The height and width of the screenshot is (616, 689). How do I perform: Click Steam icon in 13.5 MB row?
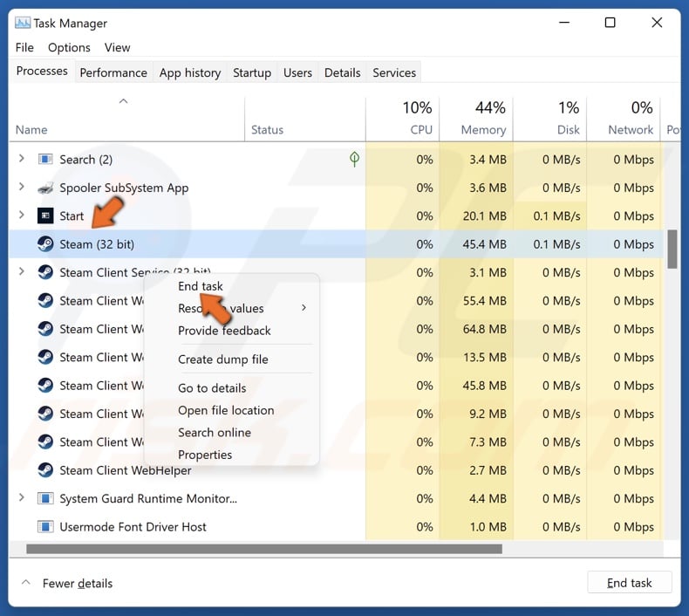(45, 357)
